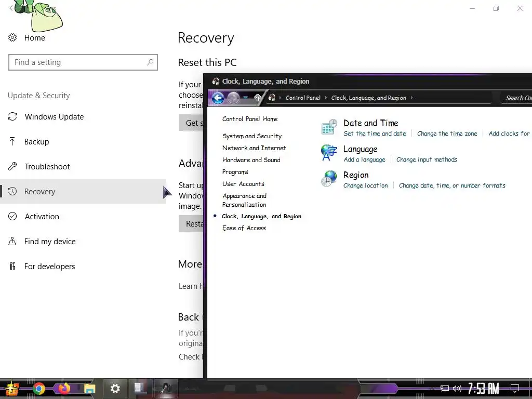Image resolution: width=532 pixels, height=399 pixels.
Task: Click Change location link
Action: pyautogui.click(x=365, y=185)
